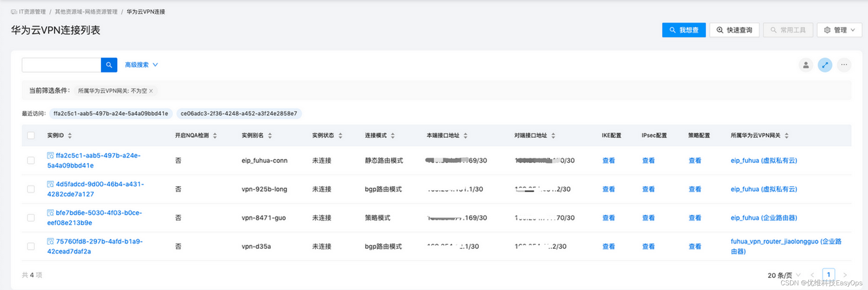
Task: Sort by 对端接口地址 column arrows
Action: coord(553,136)
